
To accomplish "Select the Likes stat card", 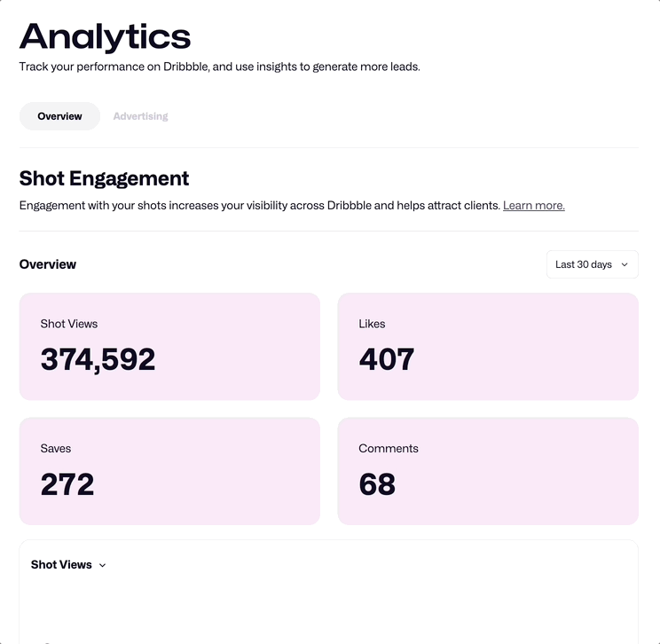I will (488, 346).
